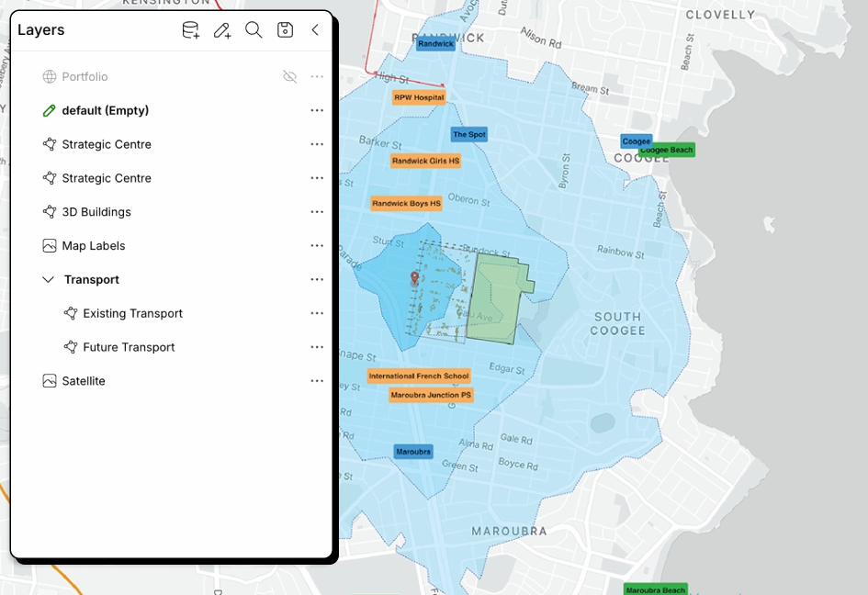
Task: Click the node icon beside 3D Buildings
Action: 50,211
